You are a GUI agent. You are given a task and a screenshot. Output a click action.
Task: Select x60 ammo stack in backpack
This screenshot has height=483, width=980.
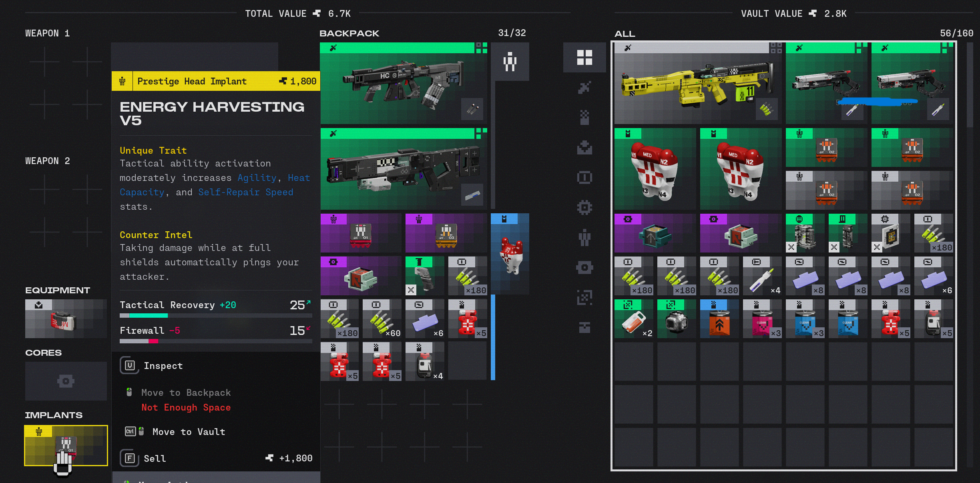click(x=382, y=319)
